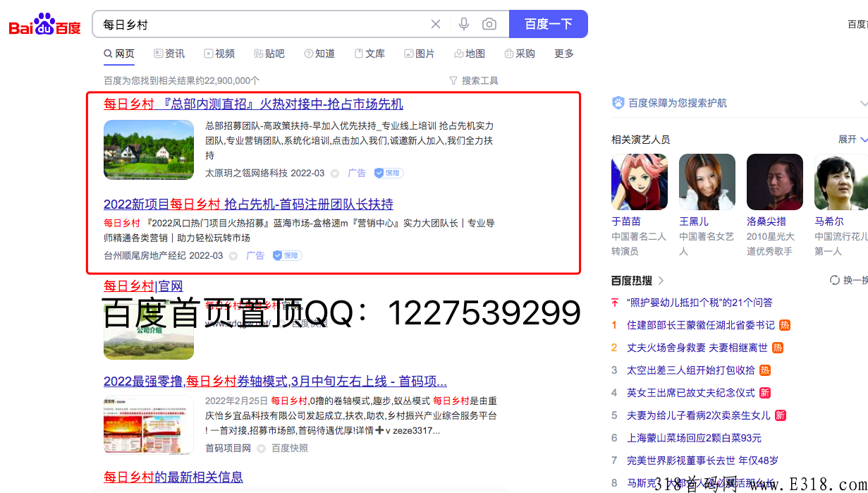
Task: Click the microphone voice search icon
Action: 463,24
